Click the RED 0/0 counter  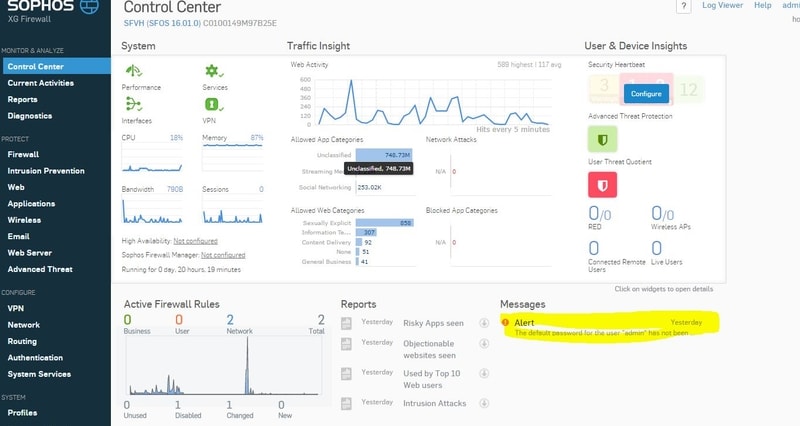[599, 214]
